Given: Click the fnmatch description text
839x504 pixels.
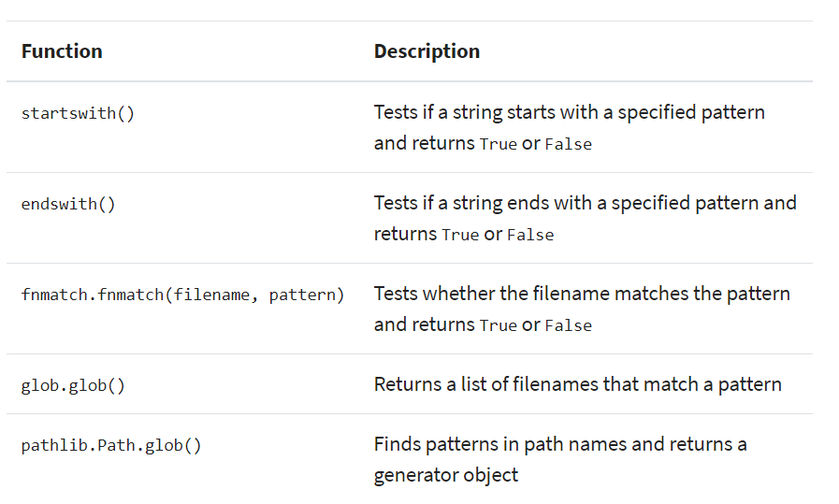Looking at the screenshot, I should (581, 295).
